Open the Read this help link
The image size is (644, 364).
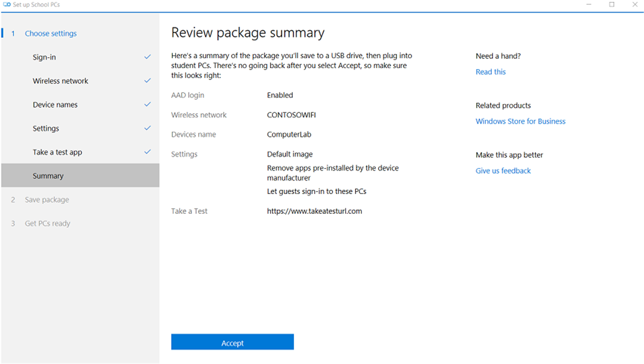point(490,72)
